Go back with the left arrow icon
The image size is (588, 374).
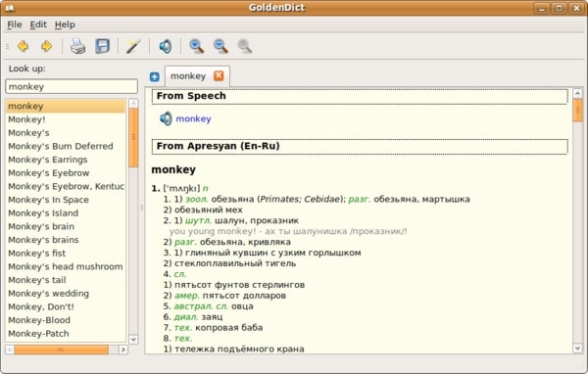[24, 46]
